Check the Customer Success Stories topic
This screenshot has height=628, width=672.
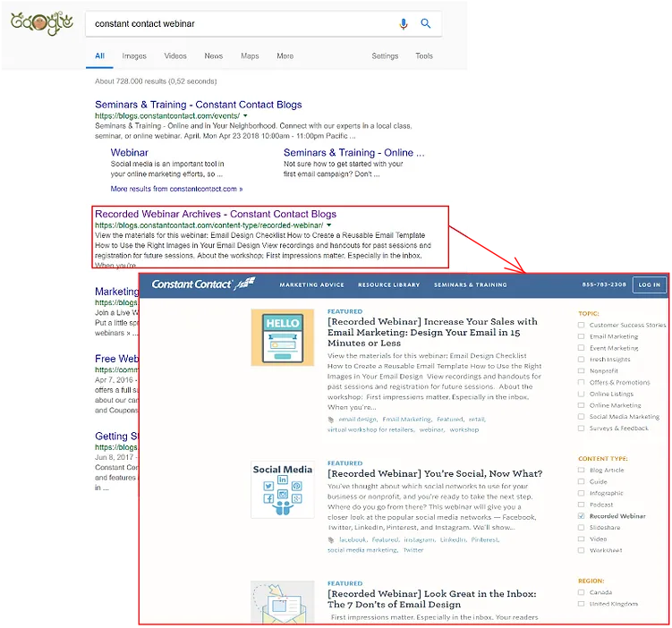coord(581,325)
